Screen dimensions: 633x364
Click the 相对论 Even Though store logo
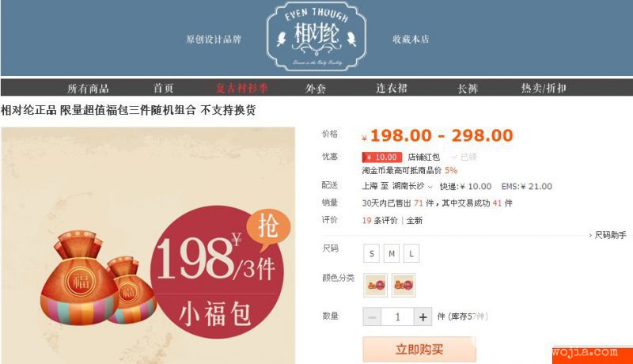tap(316, 36)
